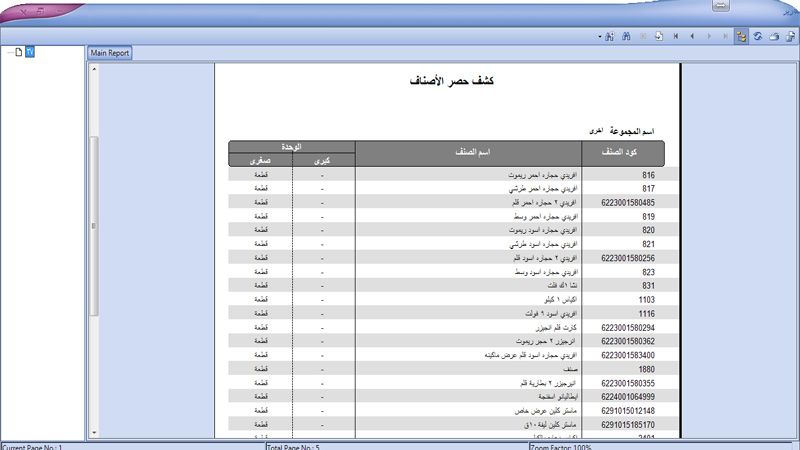Click the grayed arrow-with-bar page navigation icon
Screen dimensions: 800x450
click(725, 37)
